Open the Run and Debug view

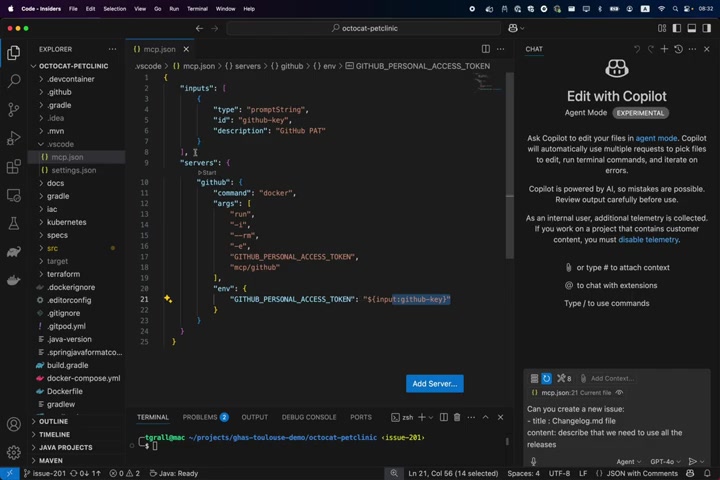pos(13,138)
